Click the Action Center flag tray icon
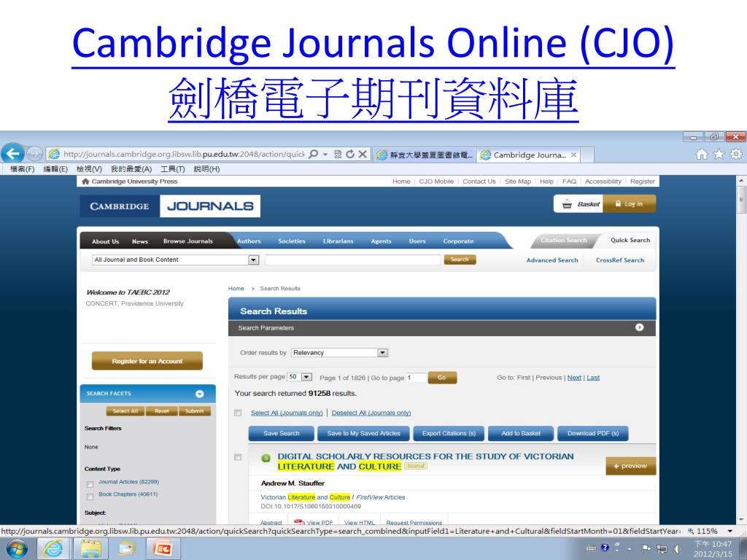This screenshot has height=560, width=747. tap(646, 549)
